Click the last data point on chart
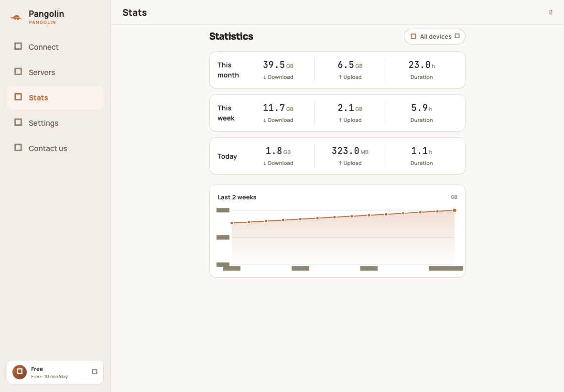Image resolution: width=564 pixels, height=392 pixels. click(x=455, y=210)
